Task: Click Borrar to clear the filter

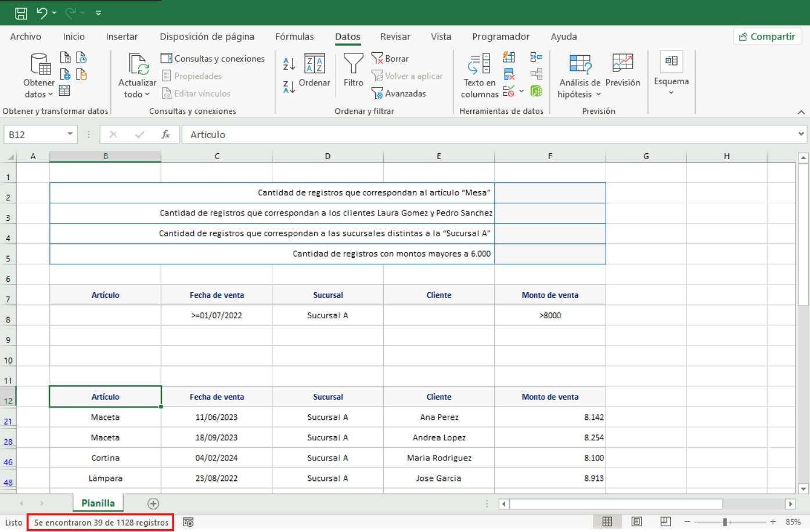Action: 390,59
